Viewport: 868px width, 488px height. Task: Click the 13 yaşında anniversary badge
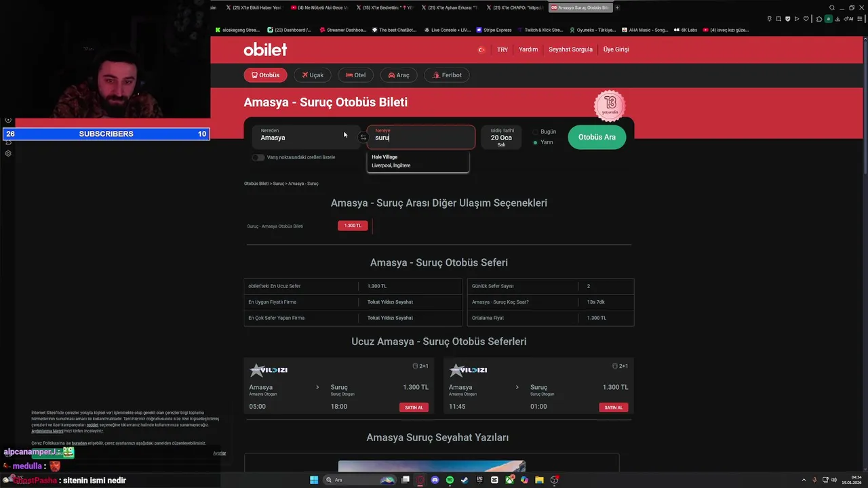pyautogui.click(x=610, y=105)
